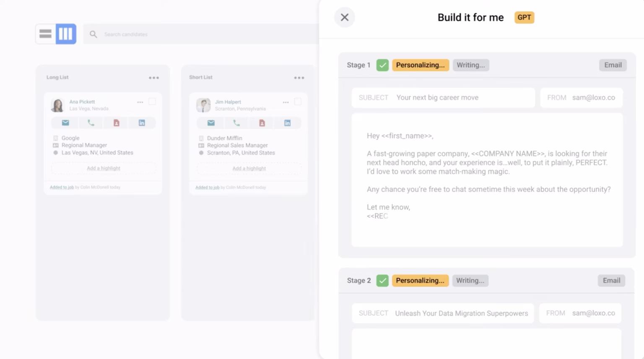Open resume icon on Jim Halpert card
The width and height of the screenshot is (644, 359).
262,123
